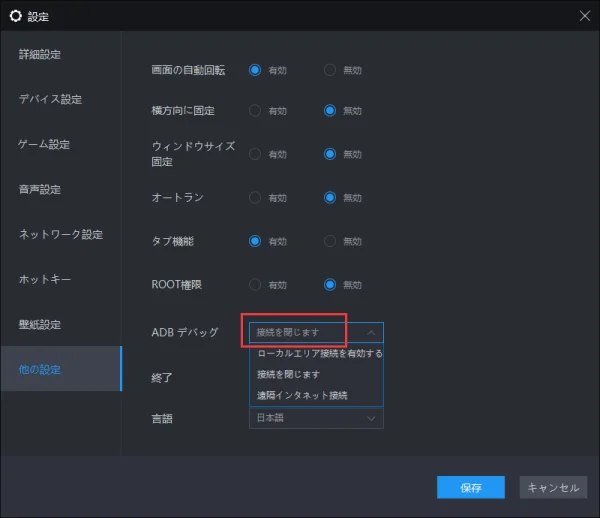Click the 終了 setting label

(x=162, y=378)
